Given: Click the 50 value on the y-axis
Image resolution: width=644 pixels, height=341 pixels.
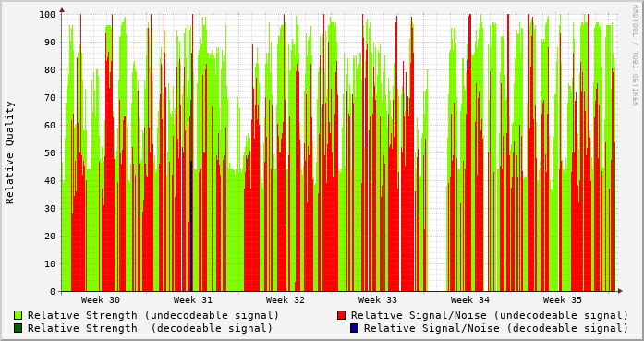Looking at the screenshot, I should click(50, 152).
